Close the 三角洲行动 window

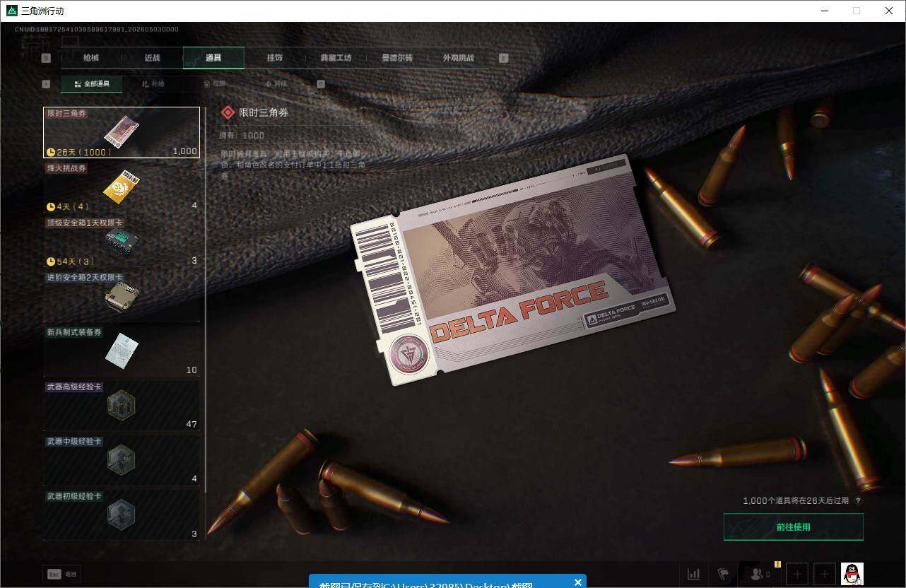pyautogui.click(x=889, y=11)
